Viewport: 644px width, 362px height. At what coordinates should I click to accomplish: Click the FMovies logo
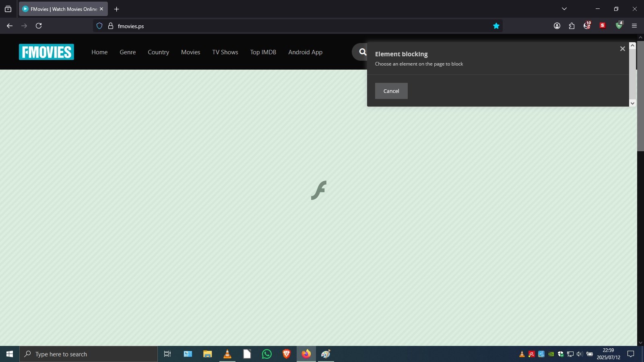click(46, 52)
